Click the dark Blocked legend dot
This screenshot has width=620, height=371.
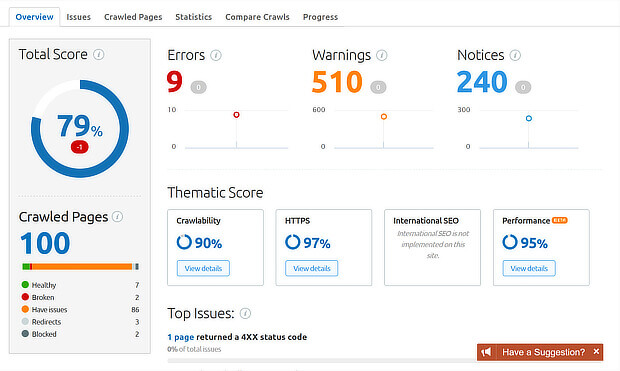[25, 334]
